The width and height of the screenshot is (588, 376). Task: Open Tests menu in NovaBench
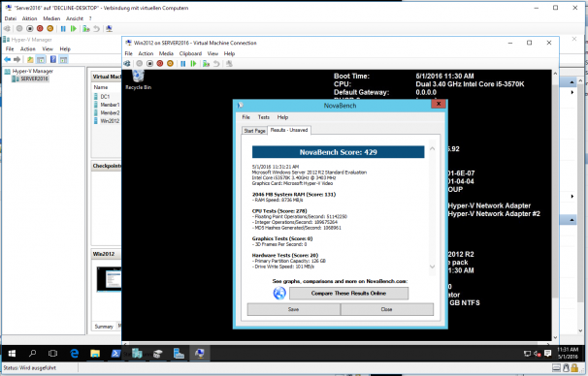[264, 117]
